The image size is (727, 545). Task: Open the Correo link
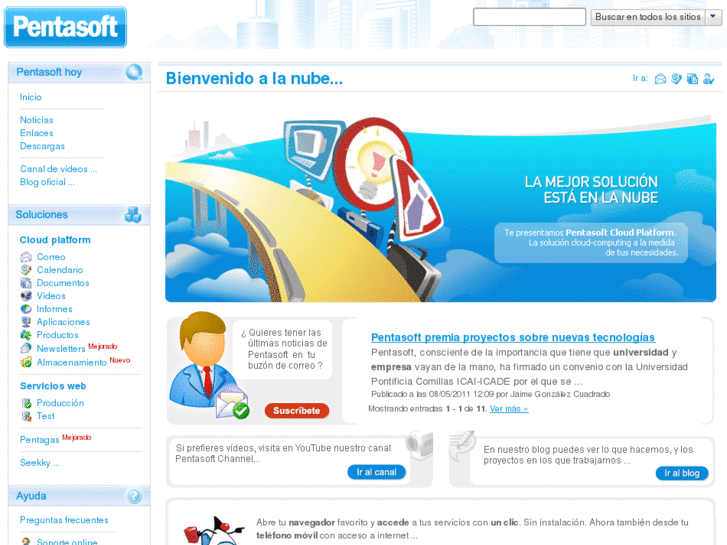(51, 257)
